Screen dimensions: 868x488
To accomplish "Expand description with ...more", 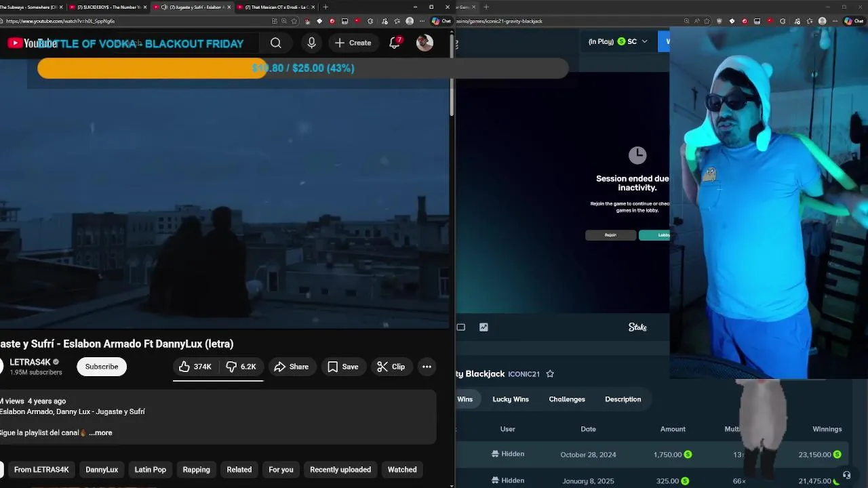I will click(100, 432).
